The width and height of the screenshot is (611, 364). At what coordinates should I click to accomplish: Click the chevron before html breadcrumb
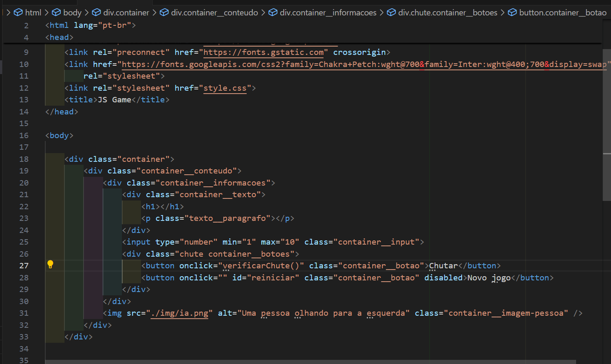(x=8, y=12)
